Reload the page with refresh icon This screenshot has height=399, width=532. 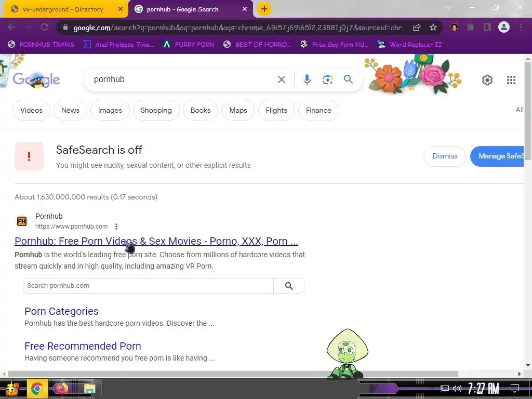[45, 28]
